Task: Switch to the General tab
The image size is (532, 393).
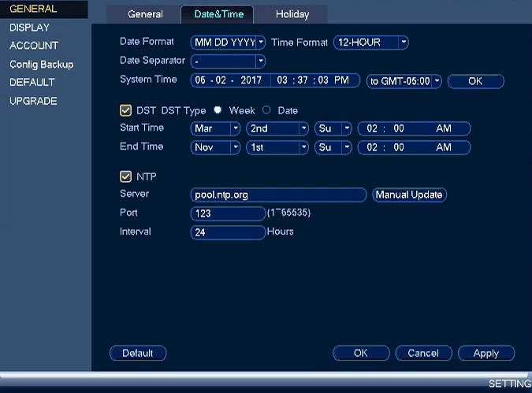Action: [145, 14]
